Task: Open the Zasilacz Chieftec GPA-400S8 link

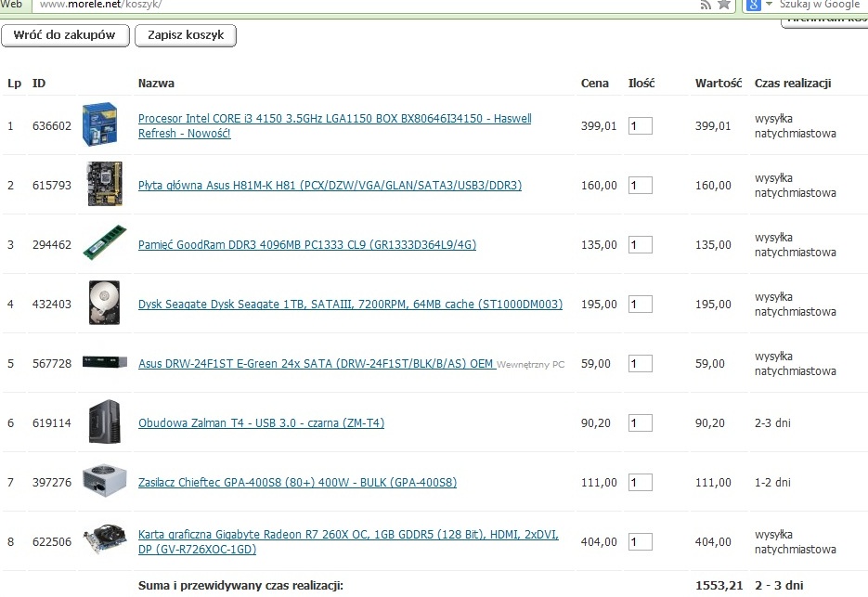Action: pyautogui.click(x=297, y=483)
